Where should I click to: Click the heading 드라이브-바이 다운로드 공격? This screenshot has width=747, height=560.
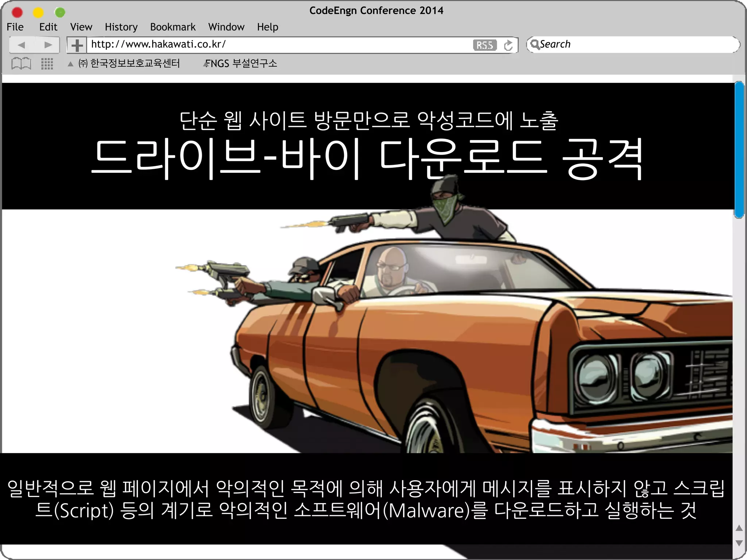click(x=367, y=159)
